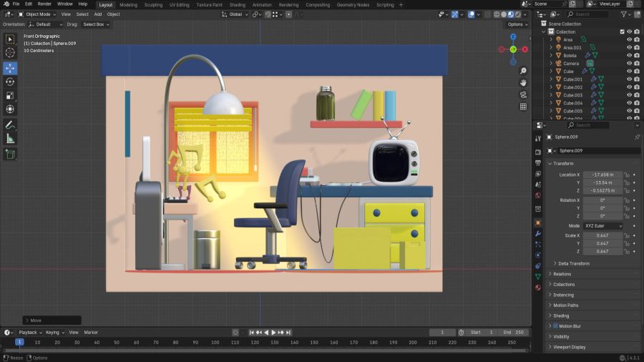
Task: Click the Location X value field
Action: tap(602, 175)
